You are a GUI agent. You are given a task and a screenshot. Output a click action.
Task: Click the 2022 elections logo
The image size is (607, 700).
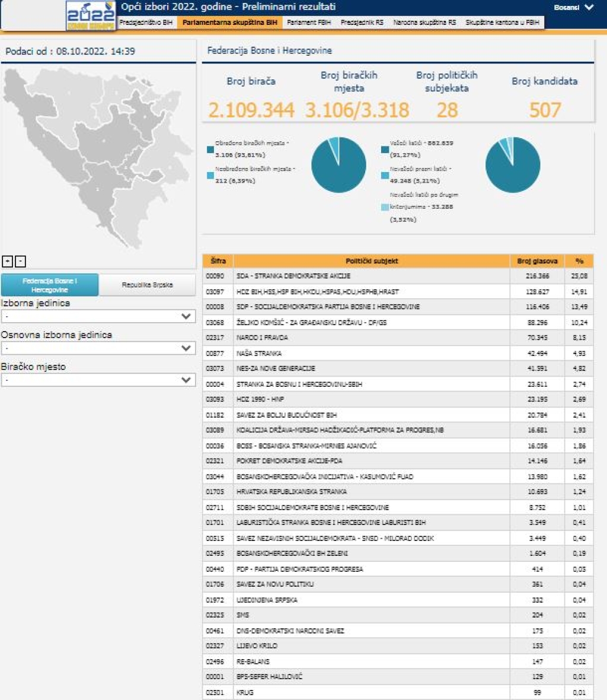click(90, 15)
